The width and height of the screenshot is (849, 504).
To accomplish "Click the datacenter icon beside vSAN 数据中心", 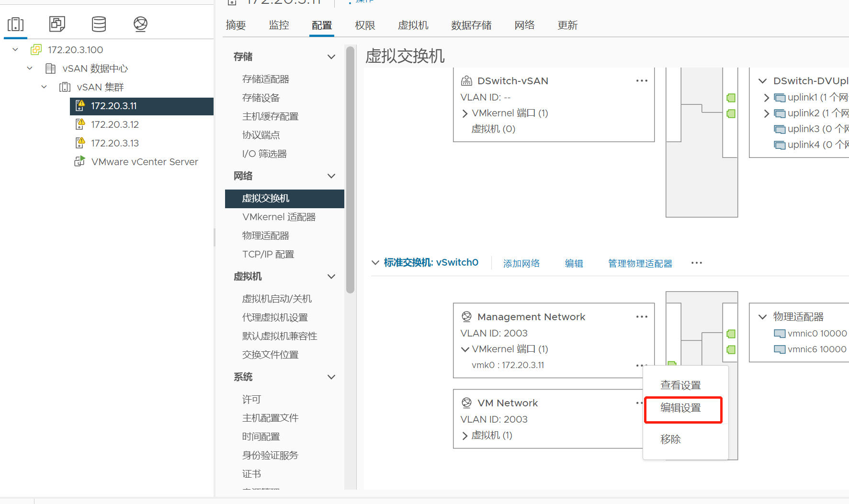I will pos(50,68).
